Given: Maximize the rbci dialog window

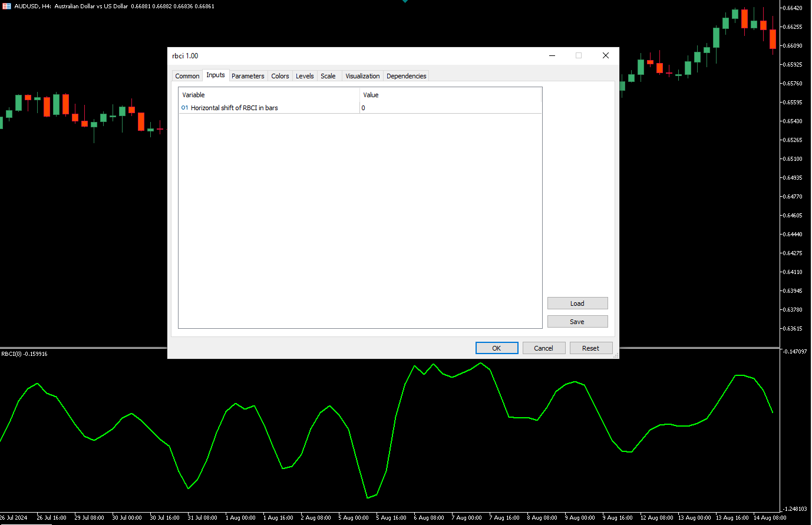Looking at the screenshot, I should [579, 55].
